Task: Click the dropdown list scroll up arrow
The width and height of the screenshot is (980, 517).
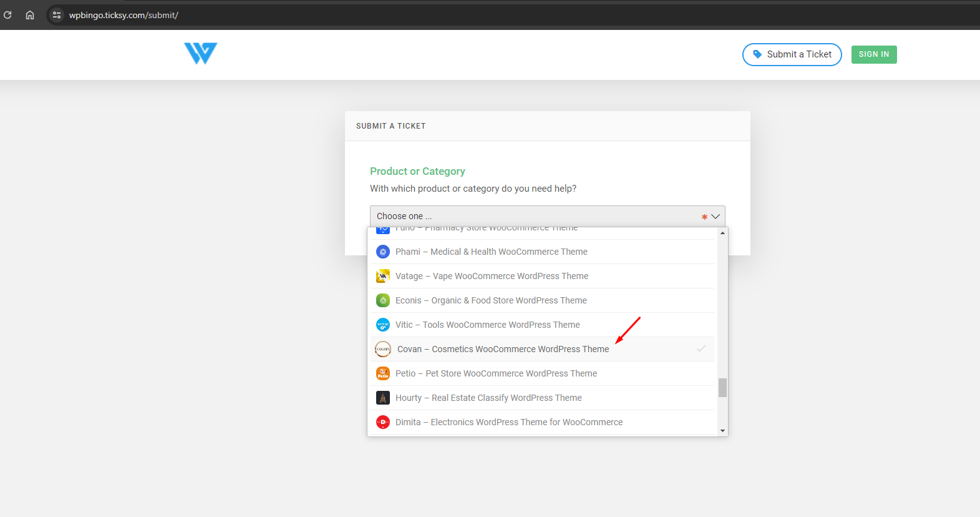Action: (722, 233)
